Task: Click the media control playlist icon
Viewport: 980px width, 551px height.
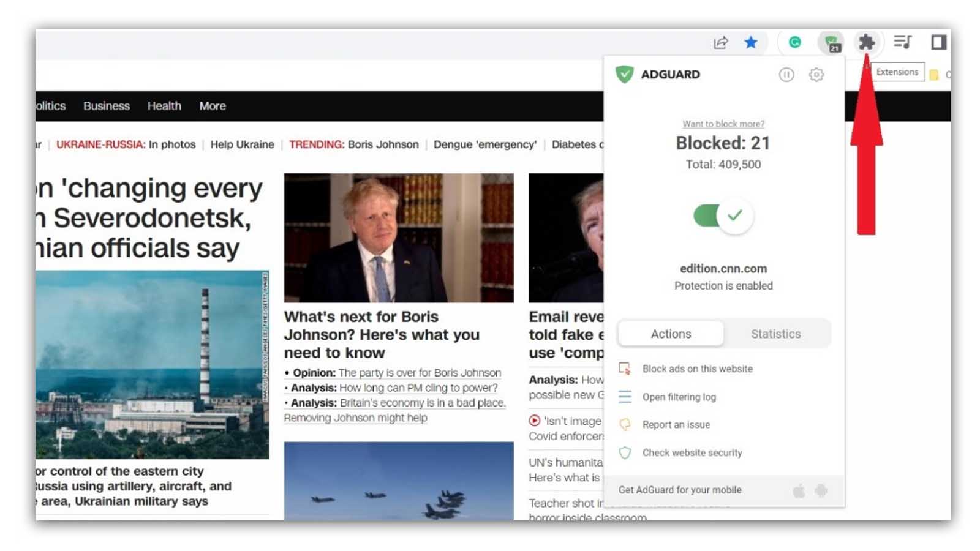Action: click(x=902, y=42)
